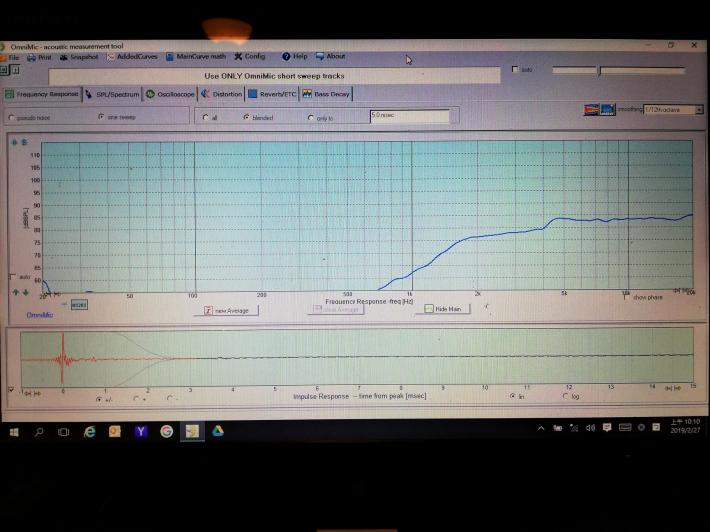Click zoom arrows at right of frequency axis

coord(679,290)
